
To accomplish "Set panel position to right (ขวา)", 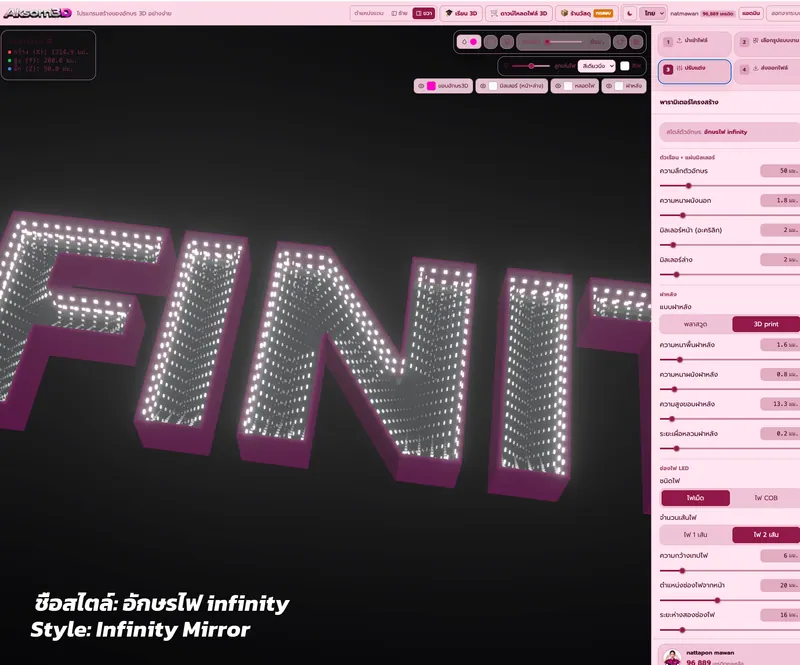I will [x=423, y=13].
